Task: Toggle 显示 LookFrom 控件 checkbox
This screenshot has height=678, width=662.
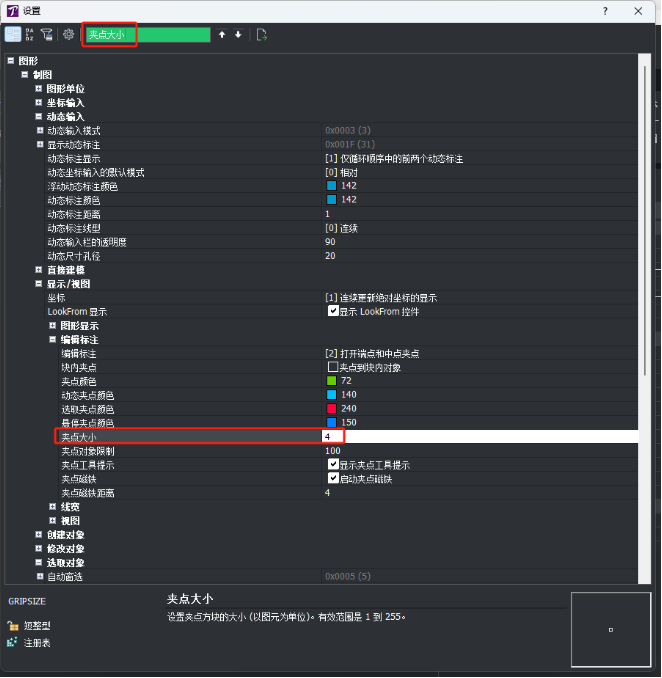Action: (334, 311)
